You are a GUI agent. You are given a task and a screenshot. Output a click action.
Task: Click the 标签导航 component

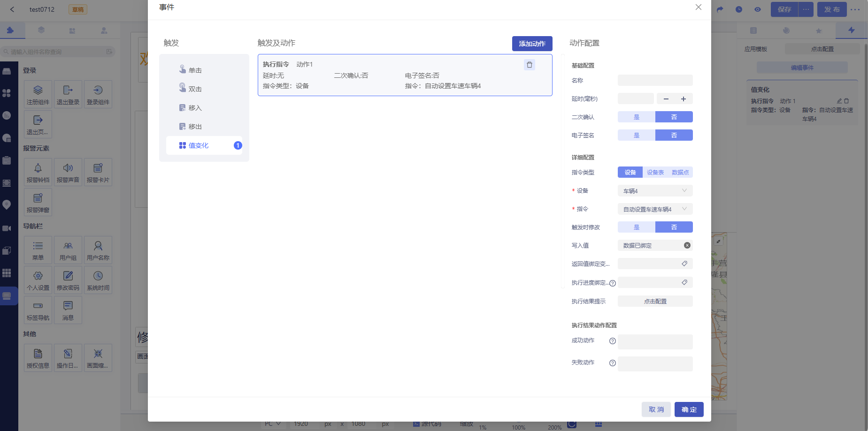tap(38, 310)
